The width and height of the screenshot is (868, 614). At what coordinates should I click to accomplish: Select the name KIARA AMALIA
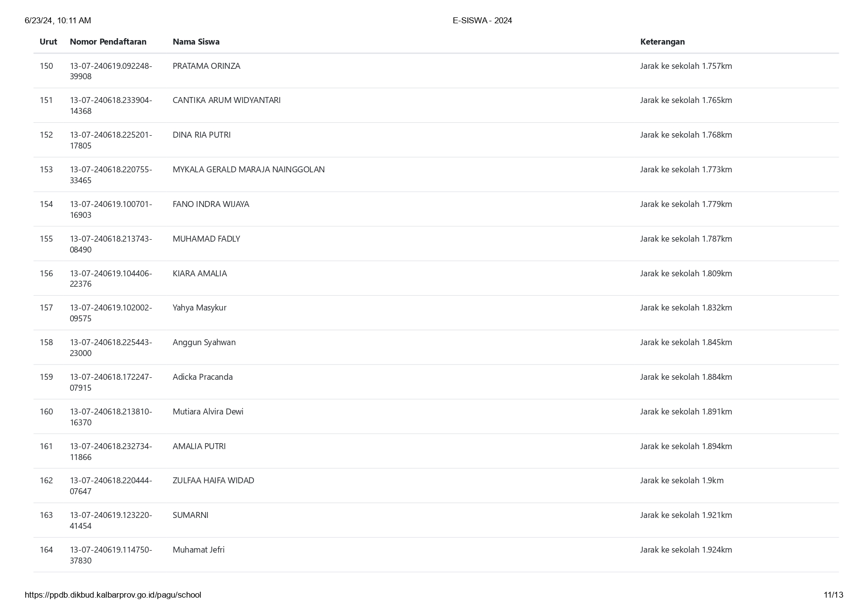[x=200, y=273]
